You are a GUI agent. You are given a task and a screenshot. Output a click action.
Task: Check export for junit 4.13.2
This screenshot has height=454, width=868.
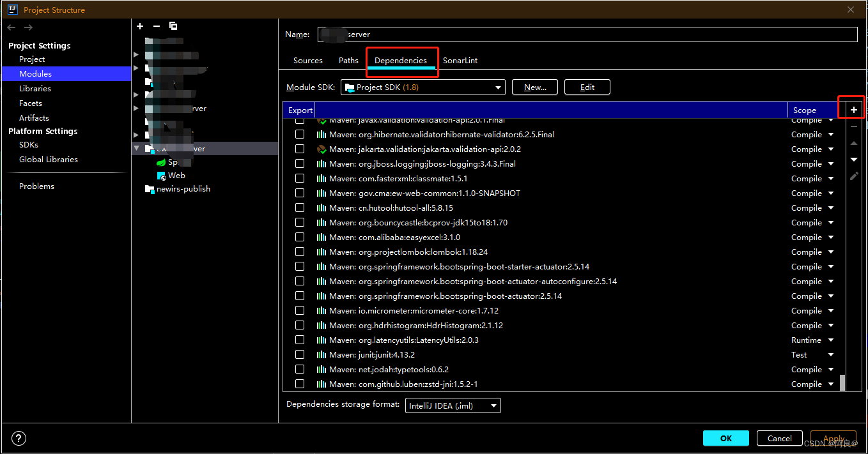click(299, 355)
